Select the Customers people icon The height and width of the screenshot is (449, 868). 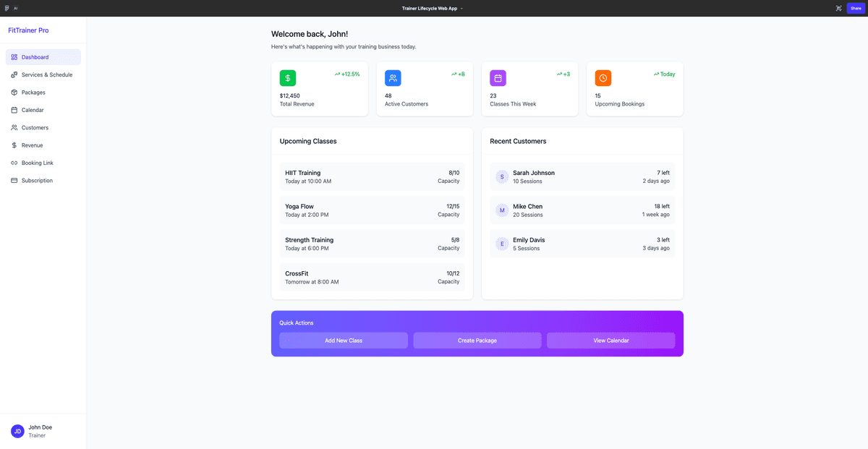click(x=14, y=127)
